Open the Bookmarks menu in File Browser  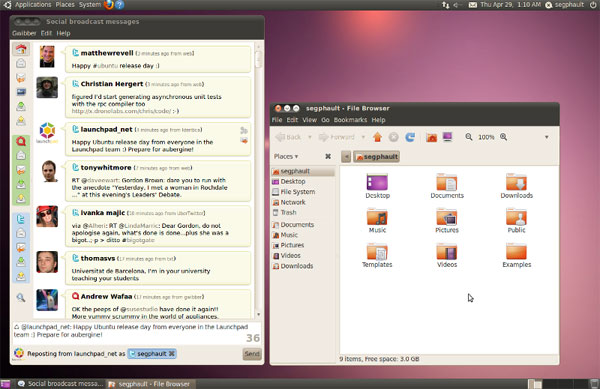[350, 120]
